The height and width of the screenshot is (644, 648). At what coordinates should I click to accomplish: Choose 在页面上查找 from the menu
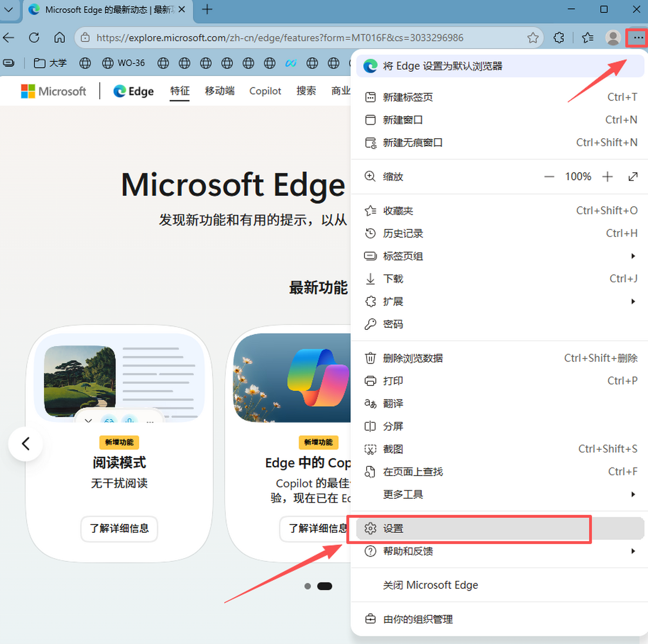point(500,471)
